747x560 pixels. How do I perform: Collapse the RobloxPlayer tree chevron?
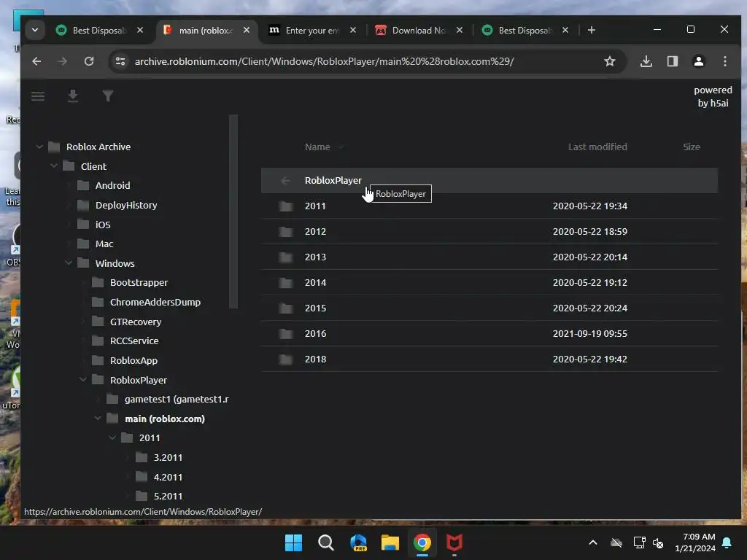click(83, 379)
